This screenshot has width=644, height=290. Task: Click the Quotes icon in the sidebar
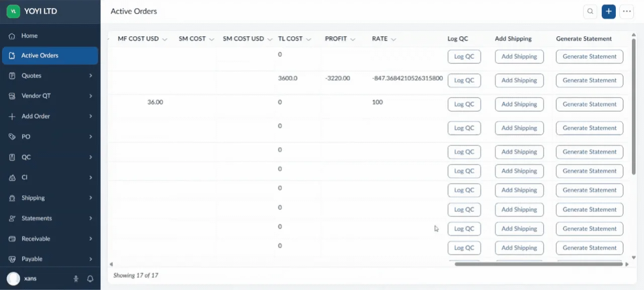[12, 76]
